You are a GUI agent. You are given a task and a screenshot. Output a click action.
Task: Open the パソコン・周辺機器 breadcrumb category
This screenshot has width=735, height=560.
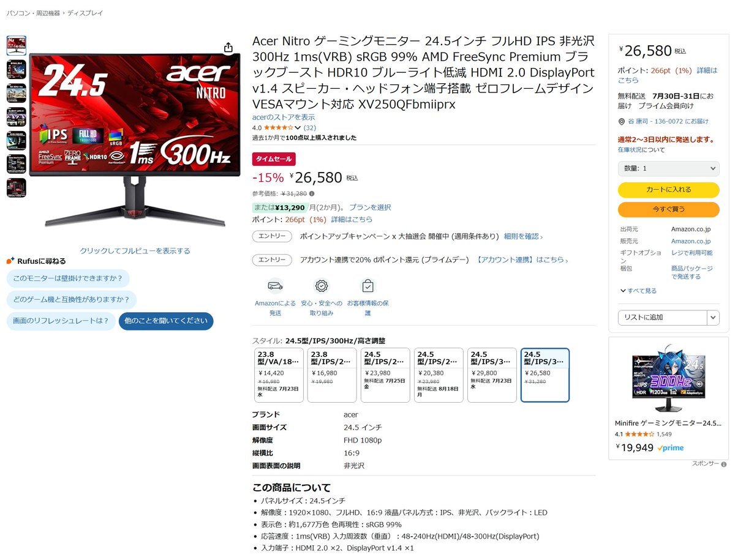pyautogui.click(x=33, y=13)
